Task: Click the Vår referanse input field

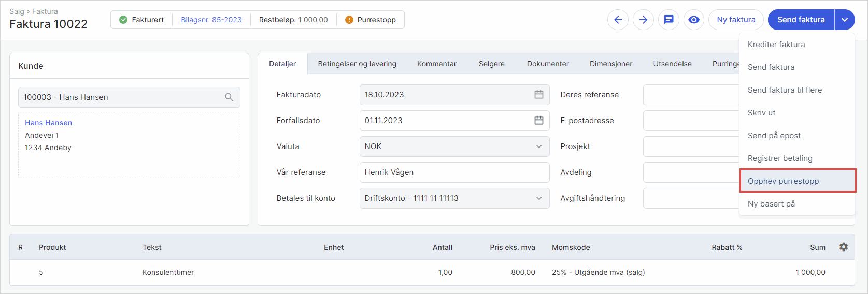Action: point(454,172)
